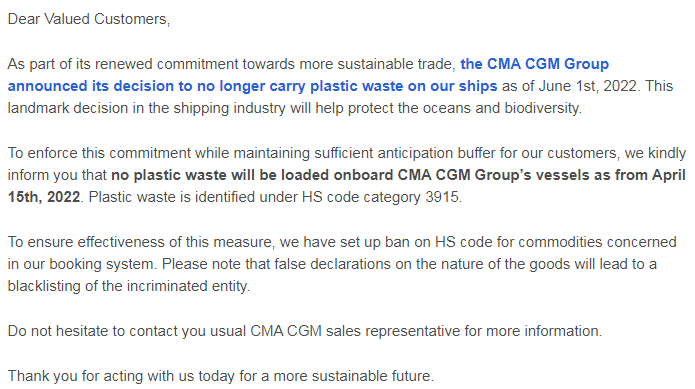Click the 'in our booking system' phrase

[x=81, y=264]
